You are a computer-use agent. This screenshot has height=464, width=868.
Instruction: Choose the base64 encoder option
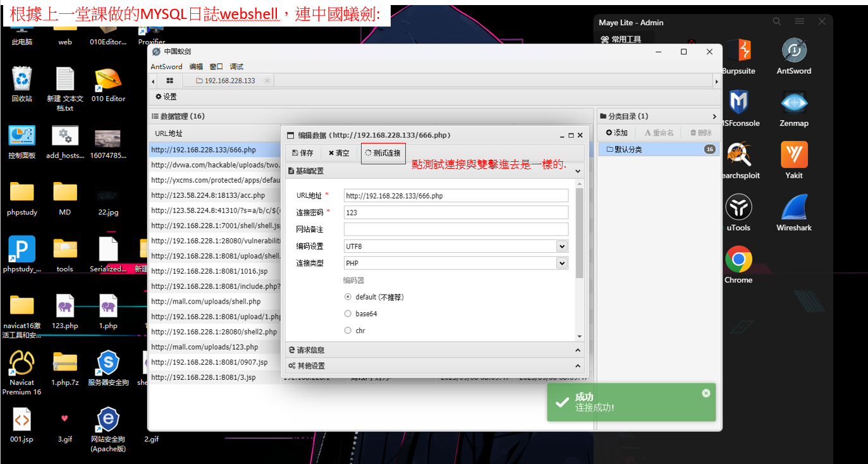point(348,314)
